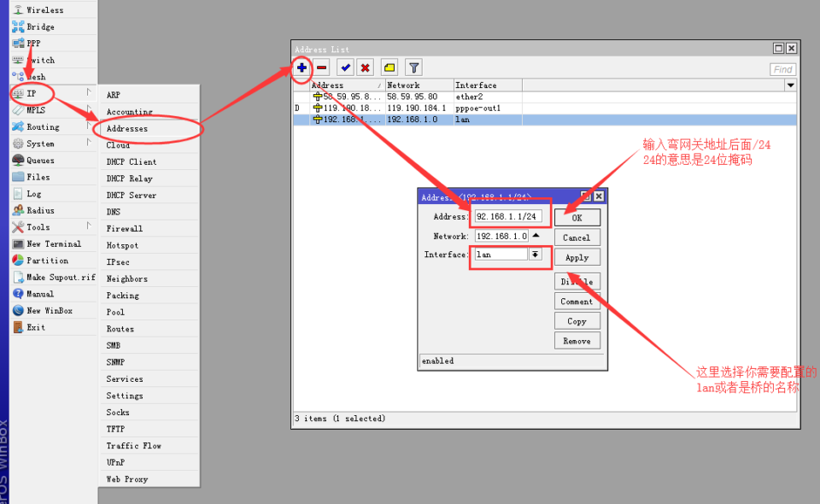
Task: Open the Files sidebar item
Action: tap(53, 177)
